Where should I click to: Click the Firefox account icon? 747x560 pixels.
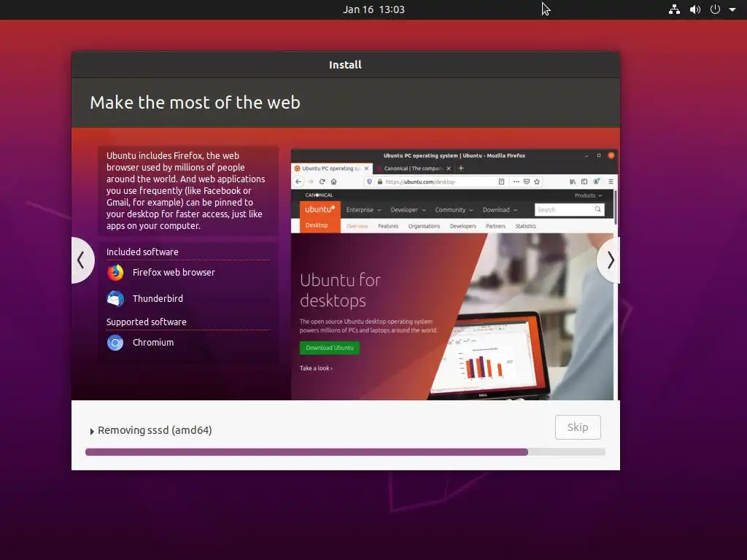click(x=596, y=182)
